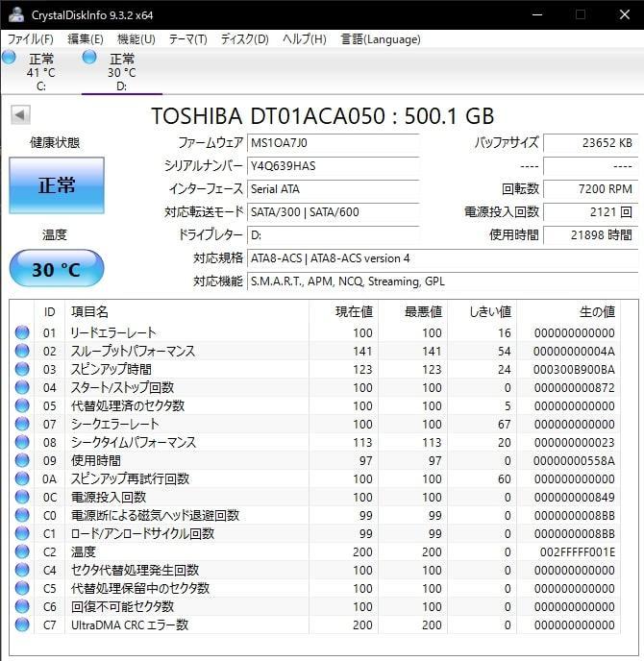Click status orb for スタート/ストップ回数 row

point(22,387)
